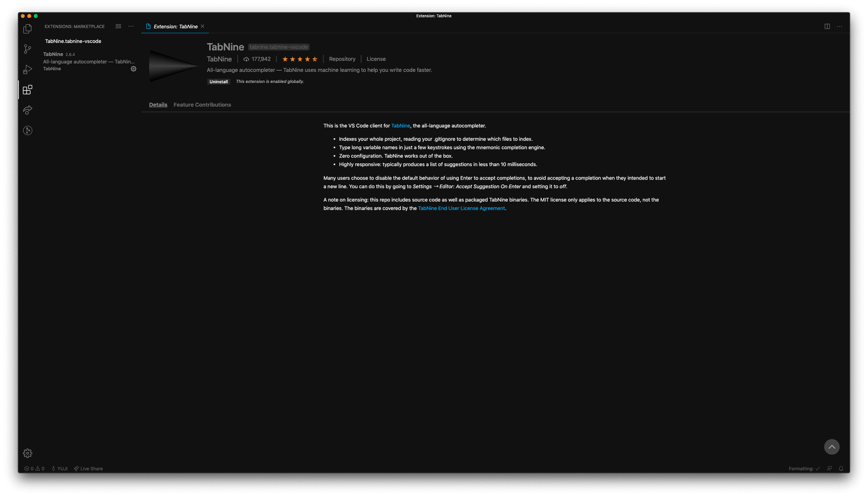Split the editor to the right

[827, 26]
